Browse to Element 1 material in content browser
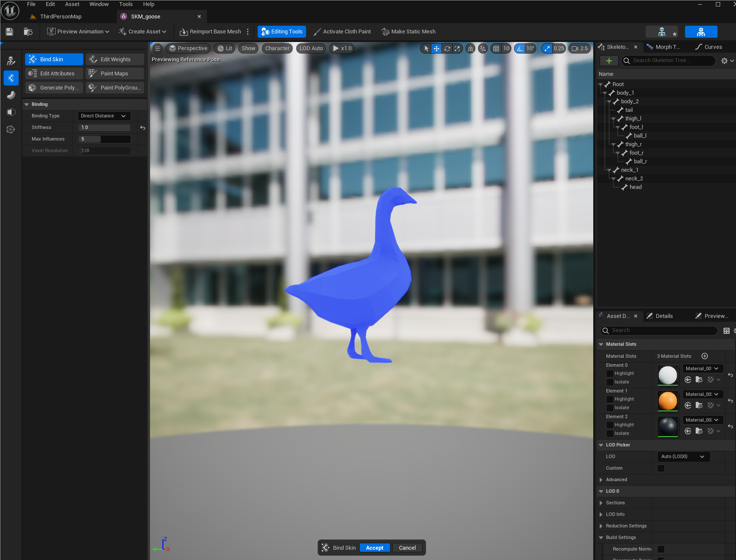This screenshot has width=736, height=560. coord(699,405)
